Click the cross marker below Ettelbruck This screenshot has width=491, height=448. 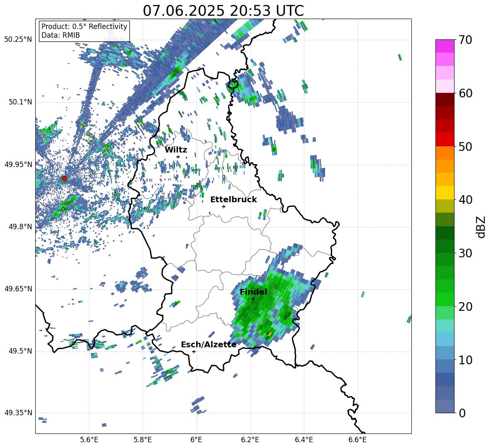tap(224, 206)
